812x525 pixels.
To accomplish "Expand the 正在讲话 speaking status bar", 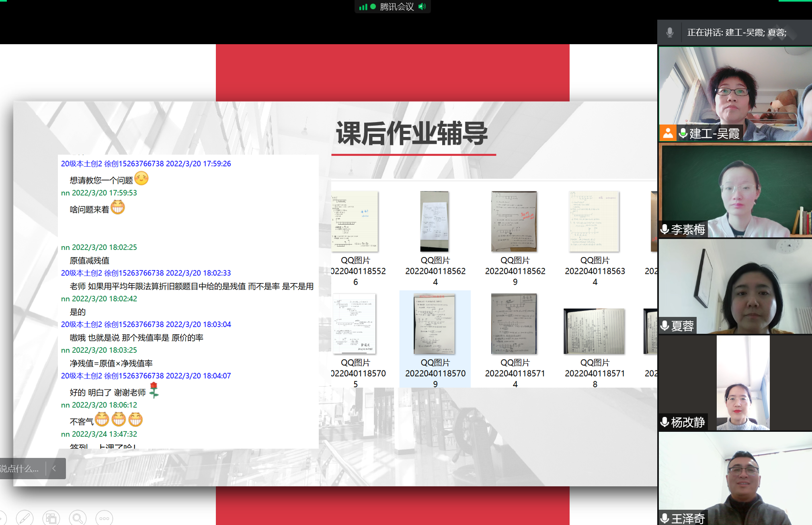I will click(736, 32).
